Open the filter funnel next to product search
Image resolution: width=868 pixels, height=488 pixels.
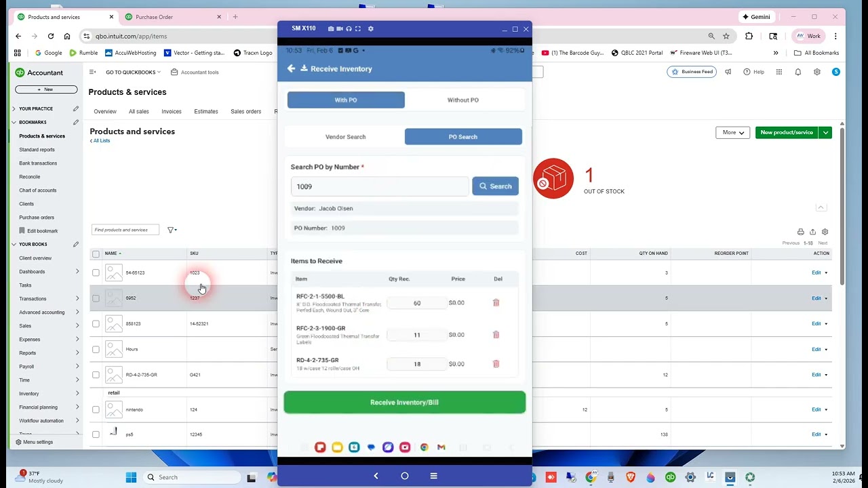pos(172,230)
